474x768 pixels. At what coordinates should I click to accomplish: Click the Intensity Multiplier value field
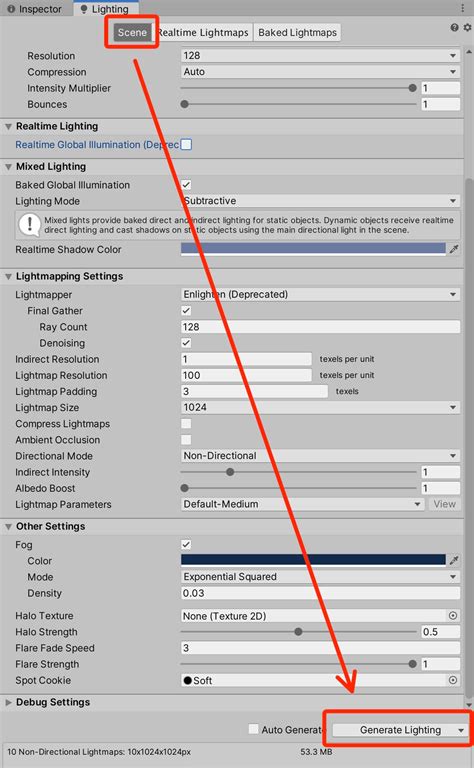[x=441, y=88]
